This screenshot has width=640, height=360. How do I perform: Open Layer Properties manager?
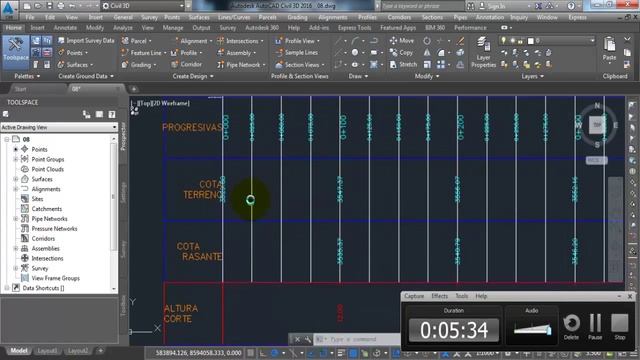[x=483, y=52]
